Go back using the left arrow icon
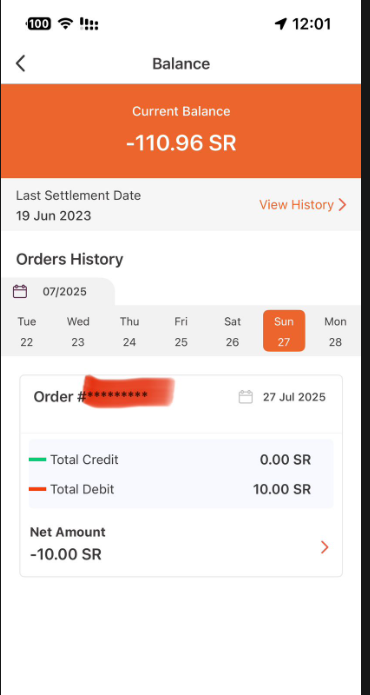 click(20, 63)
